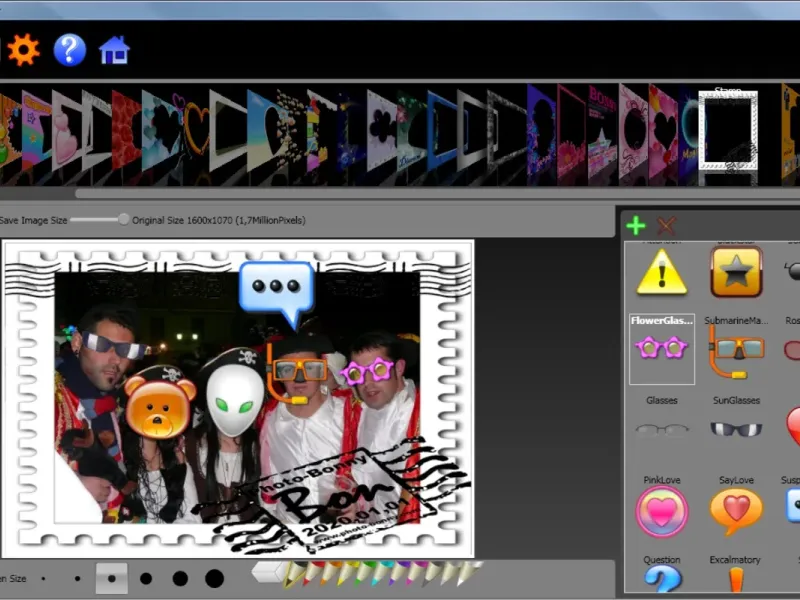This screenshot has height=600, width=800.
Task: Choose the SubmarineMask snorkel sticker
Action: coord(736,350)
